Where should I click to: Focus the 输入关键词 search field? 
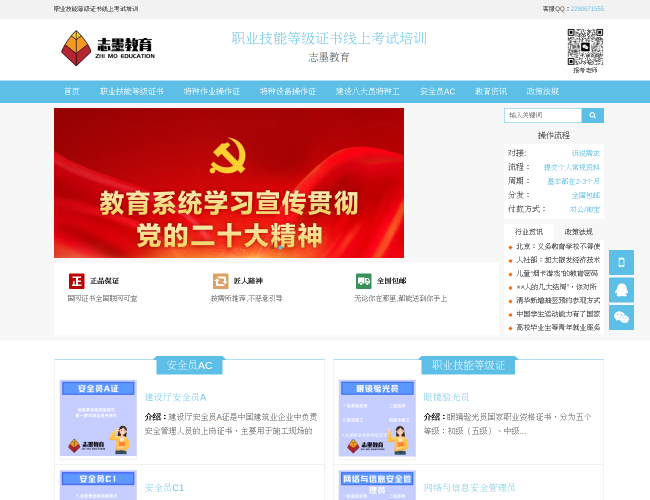[x=543, y=115]
